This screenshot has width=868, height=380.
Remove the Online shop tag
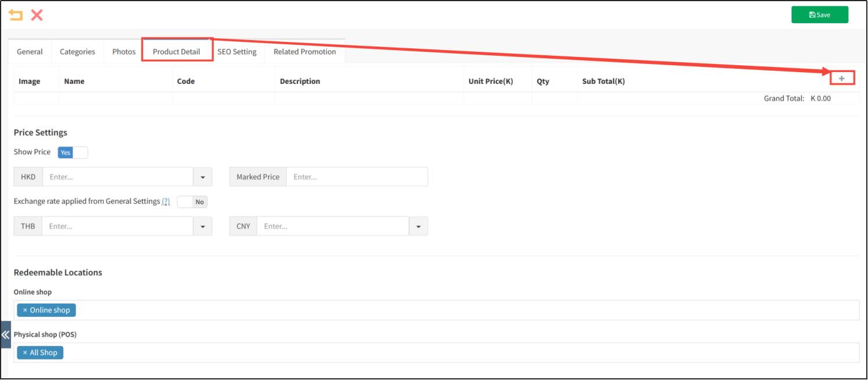click(x=25, y=310)
